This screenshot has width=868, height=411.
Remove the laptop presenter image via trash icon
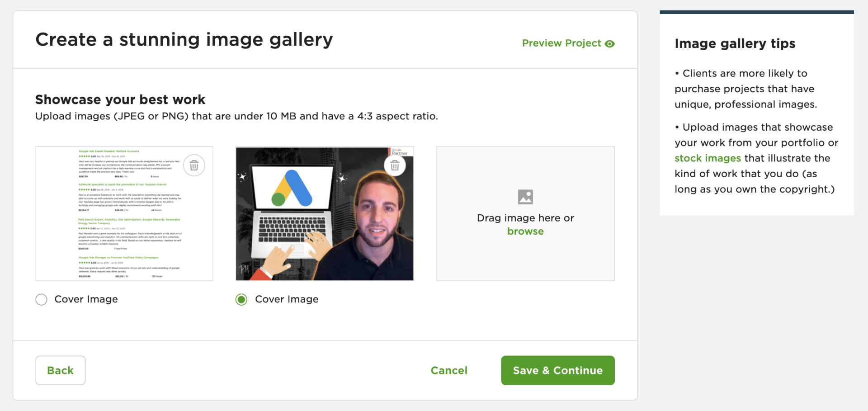(395, 165)
